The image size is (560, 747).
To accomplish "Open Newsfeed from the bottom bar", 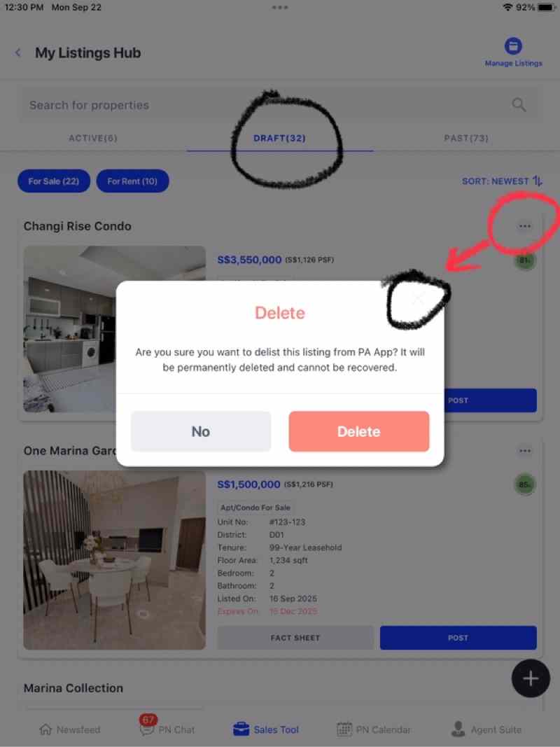I will click(x=69, y=729).
